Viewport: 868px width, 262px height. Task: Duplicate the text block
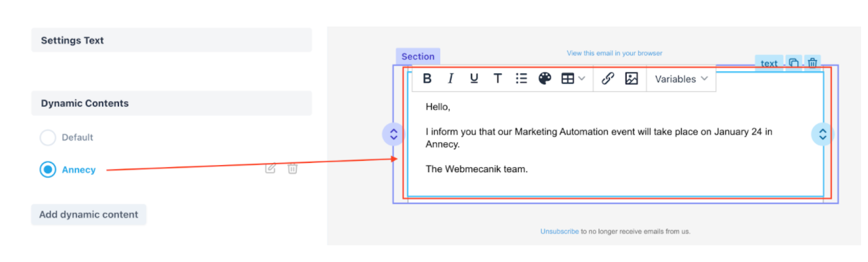click(x=794, y=63)
